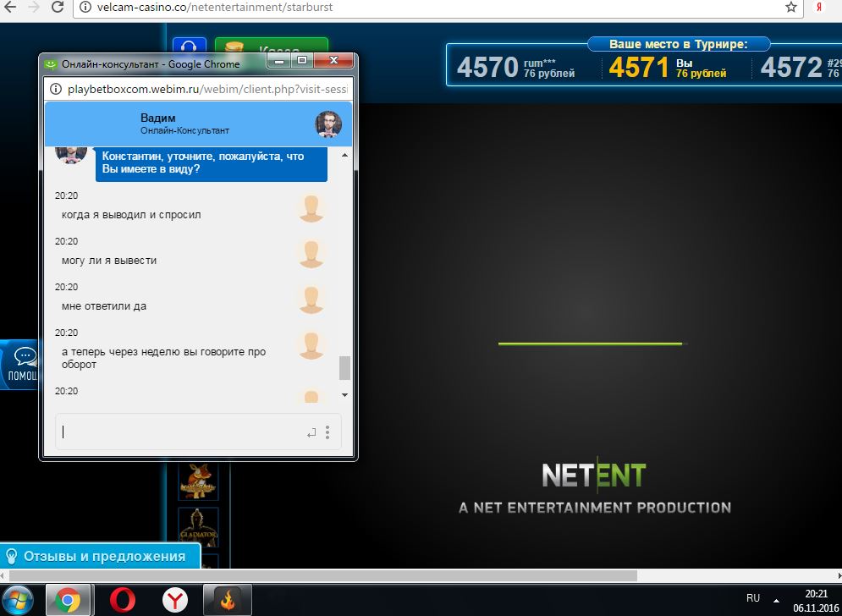Click the page horizontal scrollbar thumb
Image resolution: width=842 pixels, height=616 pixels.
point(322,575)
